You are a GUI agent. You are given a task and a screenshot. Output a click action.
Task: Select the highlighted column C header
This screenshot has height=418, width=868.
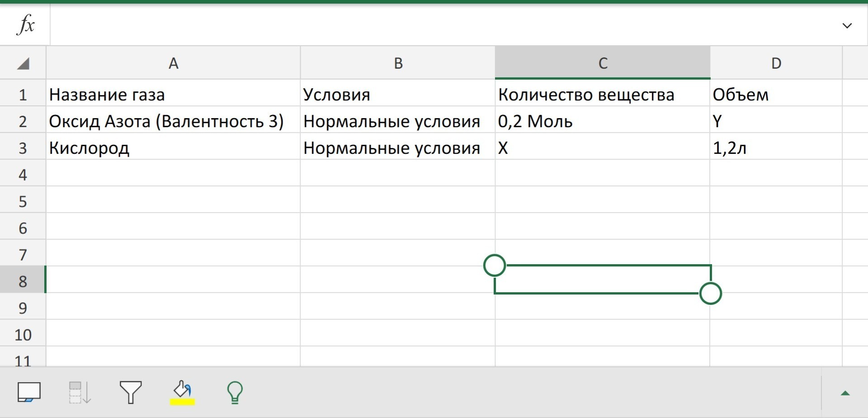coord(602,63)
